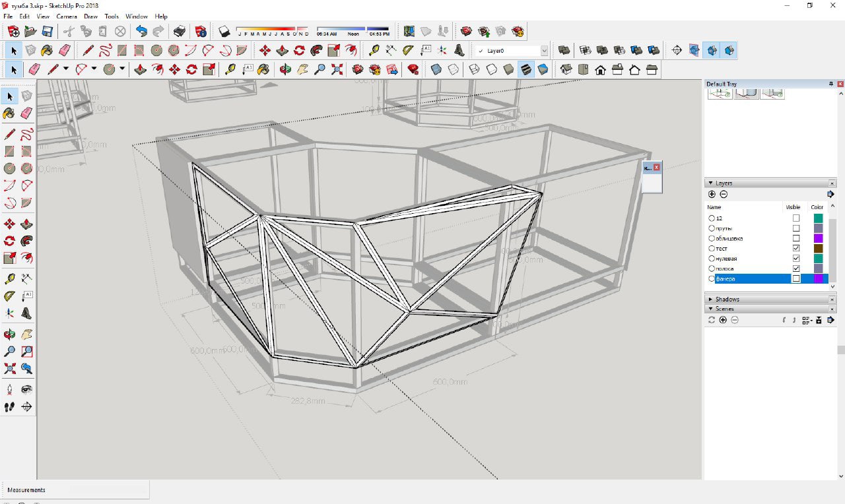Choose the Freehand tool in left toolbar
The width and height of the screenshot is (845, 504).
[x=26, y=135]
